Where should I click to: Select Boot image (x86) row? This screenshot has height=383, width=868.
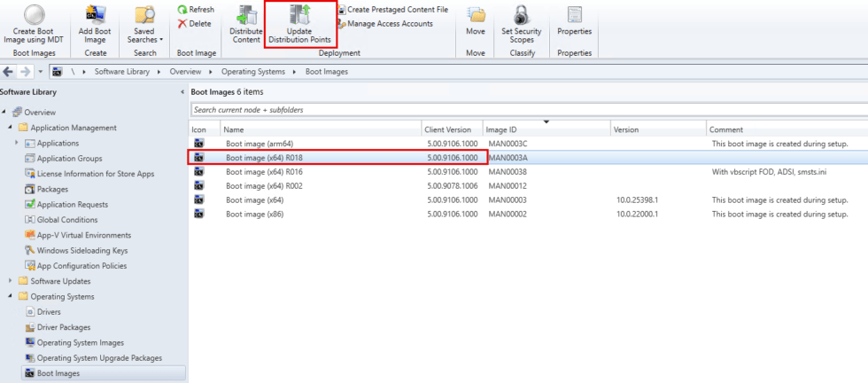click(528, 214)
